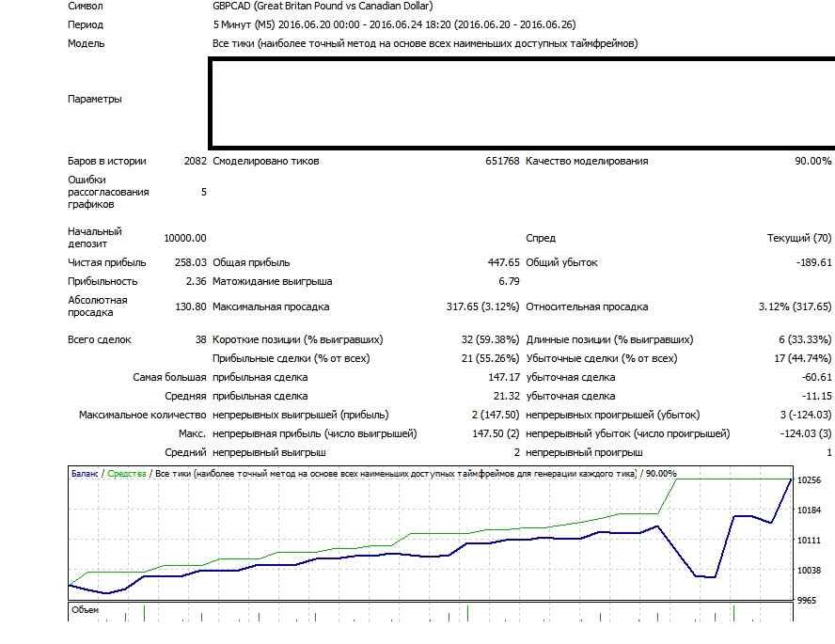Click short positions value 32 (59.38%)

(x=490, y=339)
